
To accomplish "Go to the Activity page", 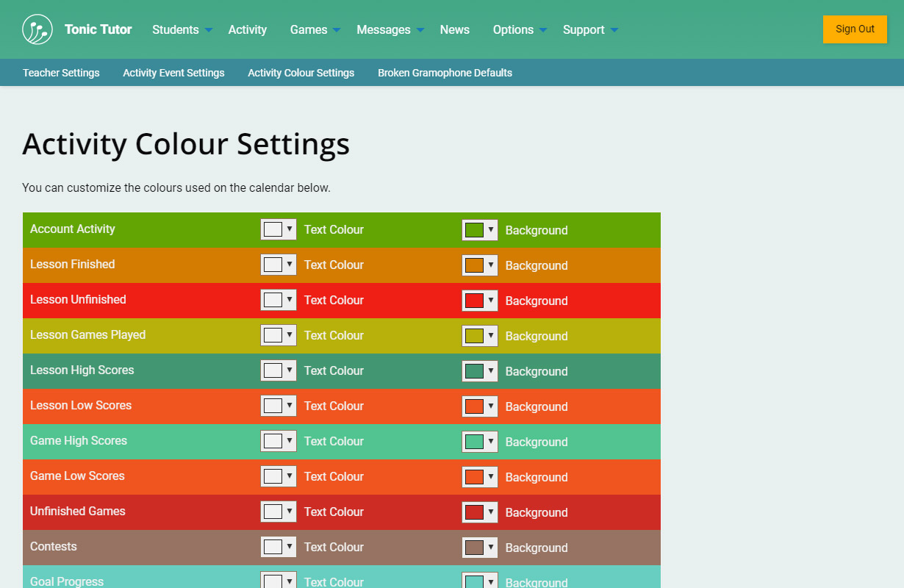I will pos(247,29).
